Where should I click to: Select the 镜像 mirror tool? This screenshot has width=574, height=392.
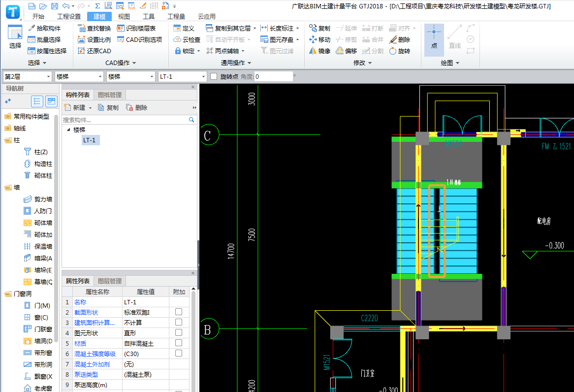[319, 51]
